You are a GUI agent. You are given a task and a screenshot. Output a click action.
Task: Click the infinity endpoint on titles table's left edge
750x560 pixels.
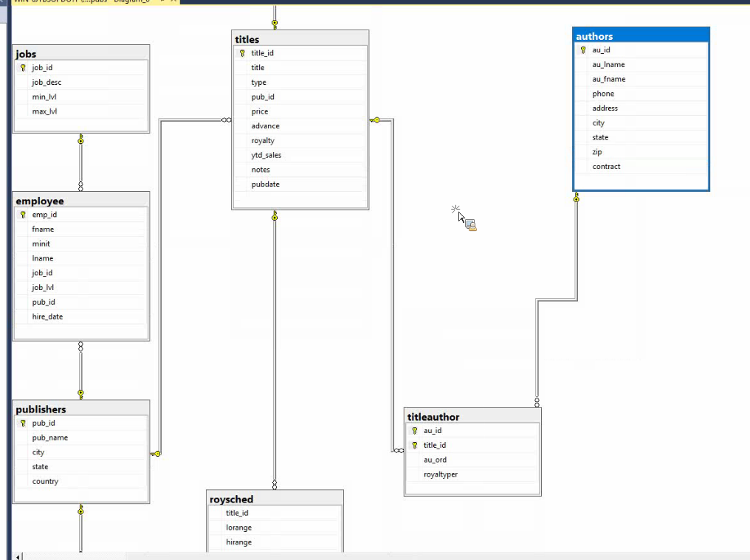click(x=226, y=120)
